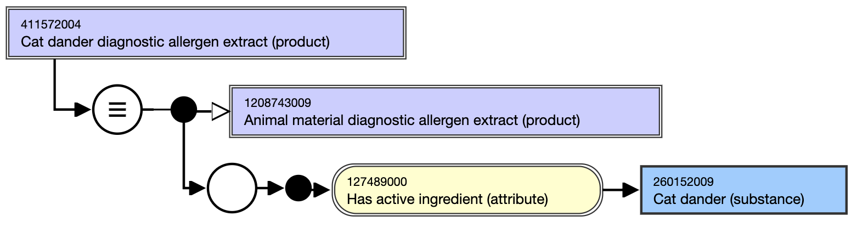This screenshot has width=868, height=227.
Task: Select attribute ID 127489000
Action: point(377,181)
